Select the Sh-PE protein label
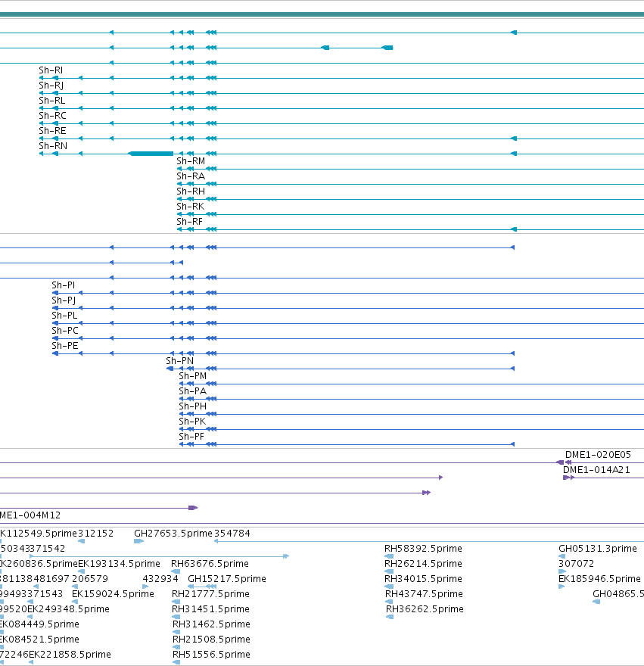644x666 pixels. (x=65, y=346)
